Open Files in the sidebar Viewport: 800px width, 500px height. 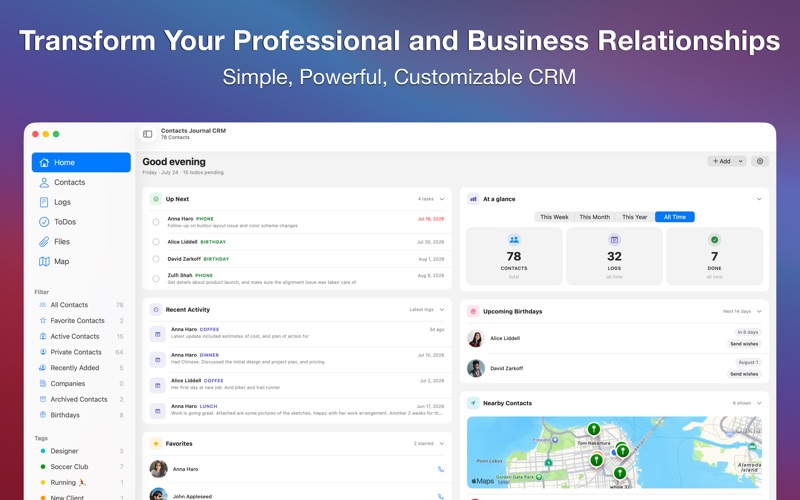point(81,241)
